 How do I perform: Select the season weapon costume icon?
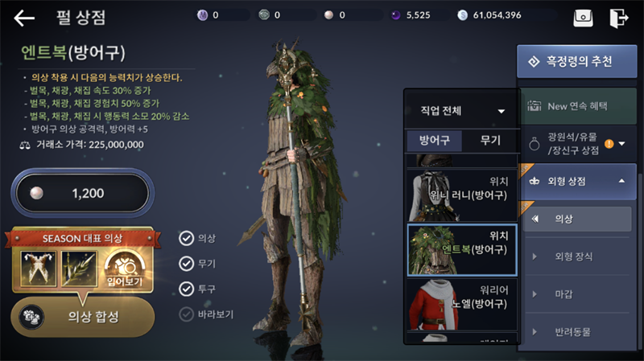[79, 269]
